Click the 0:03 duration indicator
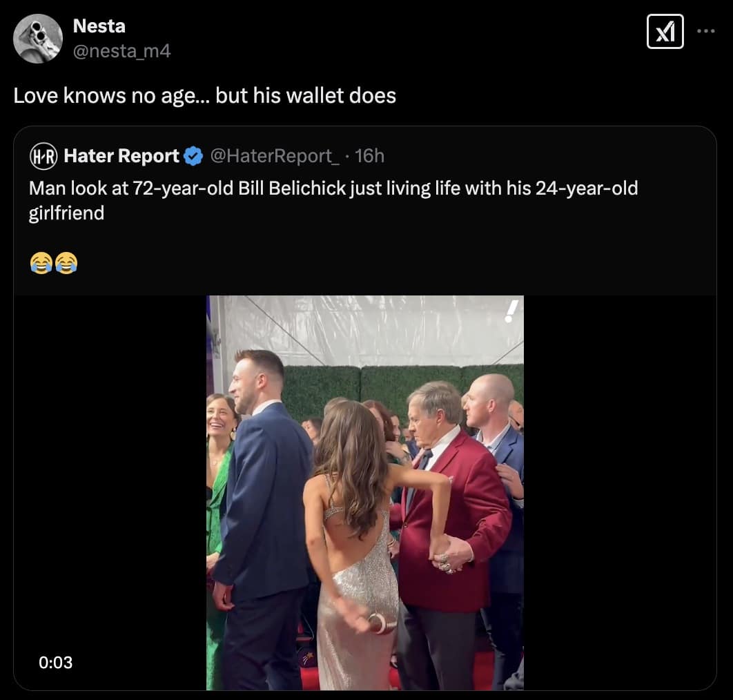The image size is (733, 700). pyautogui.click(x=57, y=662)
